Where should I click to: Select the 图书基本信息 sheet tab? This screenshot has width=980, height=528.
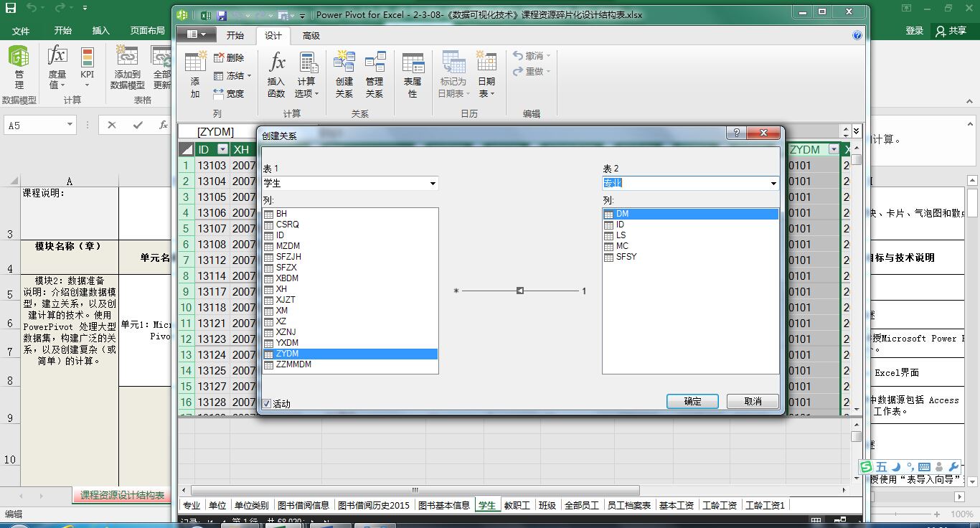click(x=444, y=505)
